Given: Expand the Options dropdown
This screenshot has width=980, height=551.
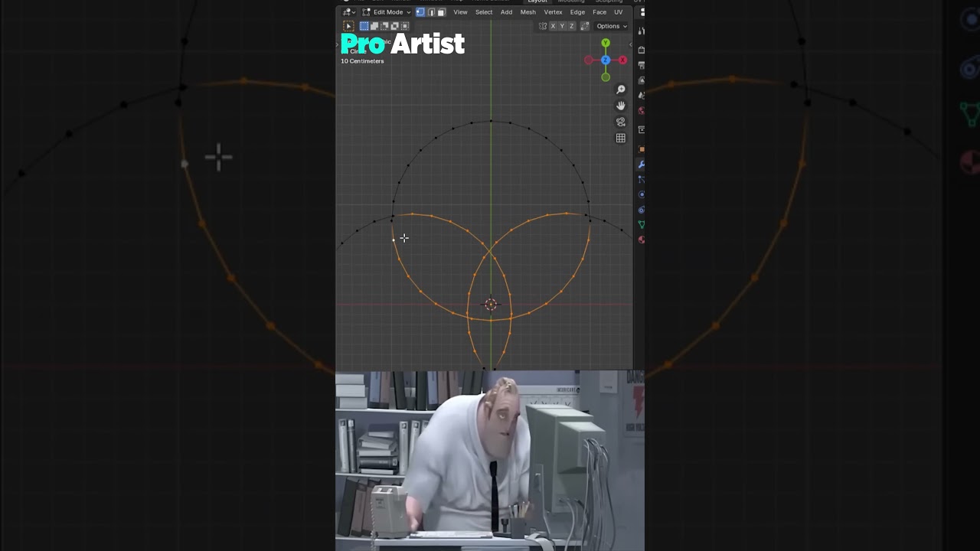Looking at the screenshot, I should pyautogui.click(x=611, y=26).
